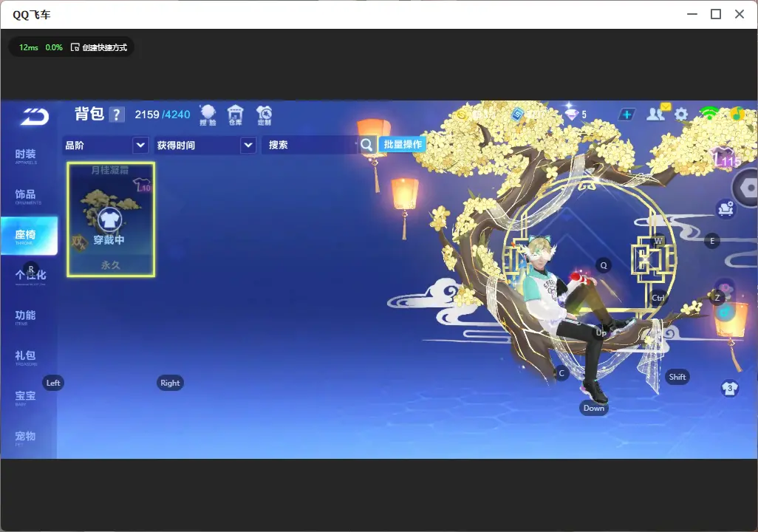758x532 pixels.
Task: Click the hexagon nut round button
Action: pos(746,188)
